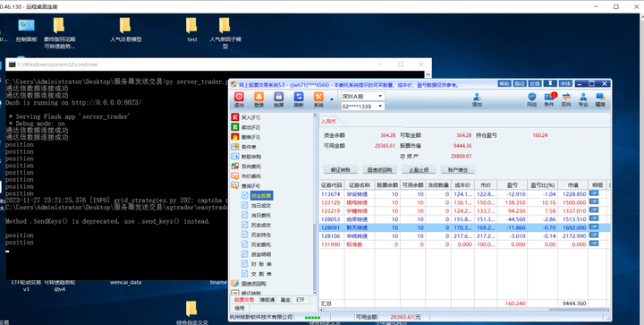Switch to the ETF bottom tab

pos(301,300)
